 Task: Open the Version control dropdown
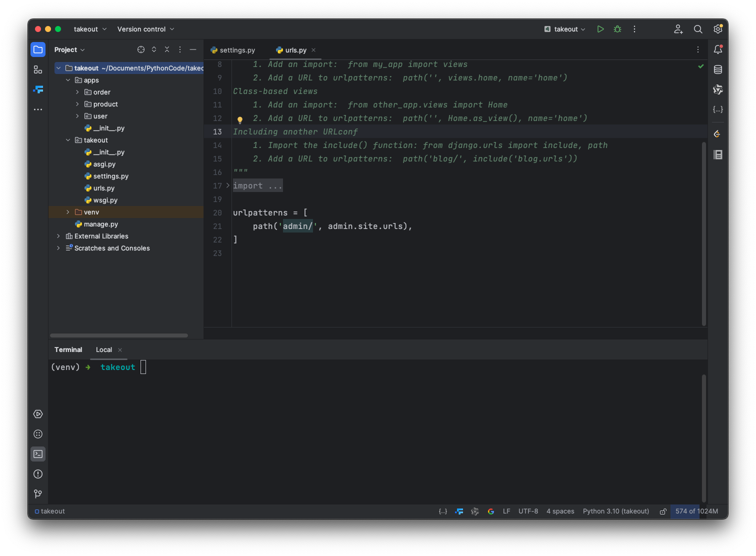tap(145, 29)
